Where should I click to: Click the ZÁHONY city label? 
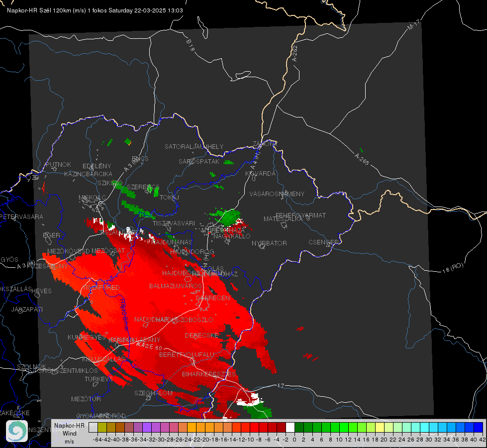265,144
